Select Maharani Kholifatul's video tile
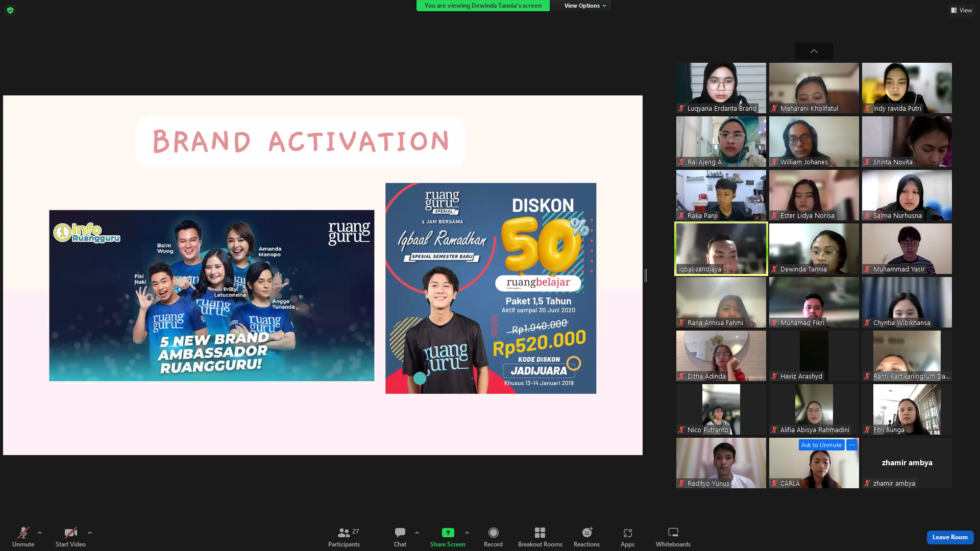980x551 pixels. 814,88
